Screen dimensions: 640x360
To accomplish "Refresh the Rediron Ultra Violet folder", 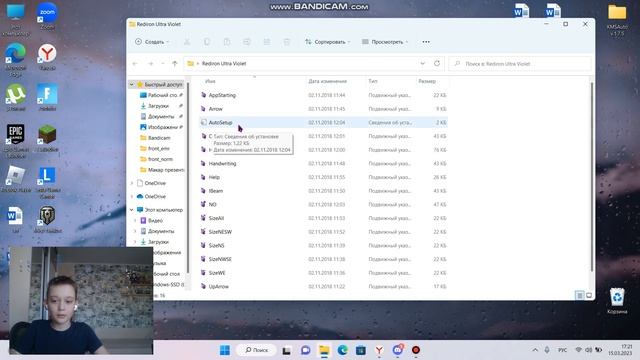I will (x=437, y=64).
